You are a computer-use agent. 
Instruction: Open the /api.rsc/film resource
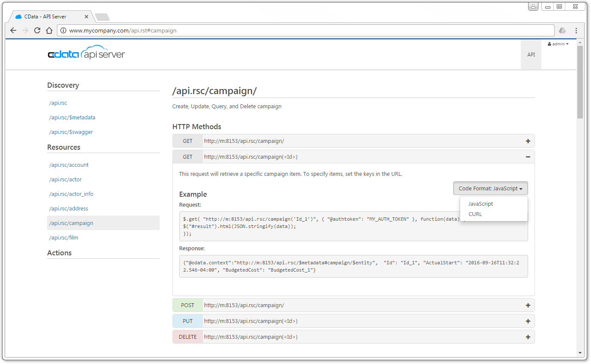point(63,237)
